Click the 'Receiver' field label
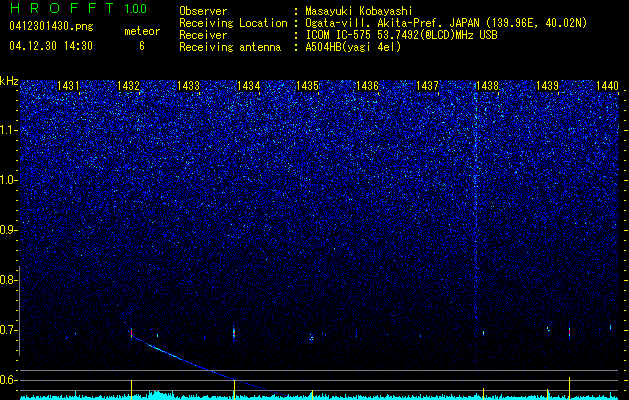This screenshot has height=400, width=629. (x=203, y=35)
